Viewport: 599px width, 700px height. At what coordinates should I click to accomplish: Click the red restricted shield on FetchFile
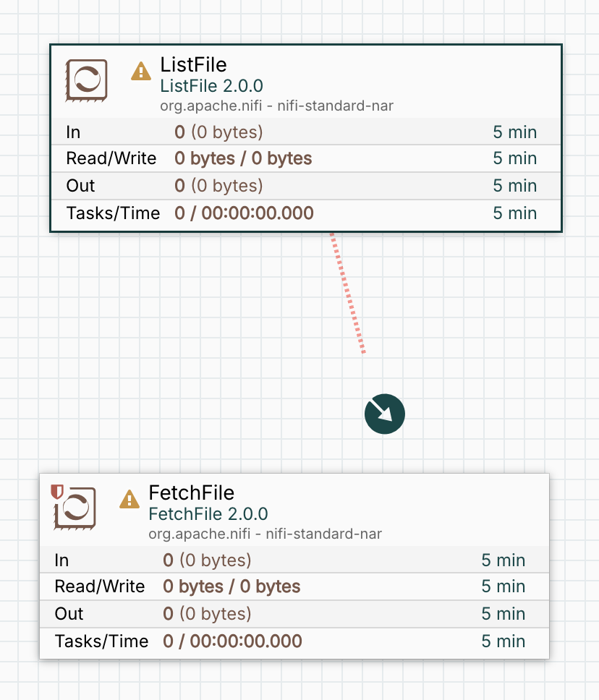pyautogui.click(x=57, y=492)
